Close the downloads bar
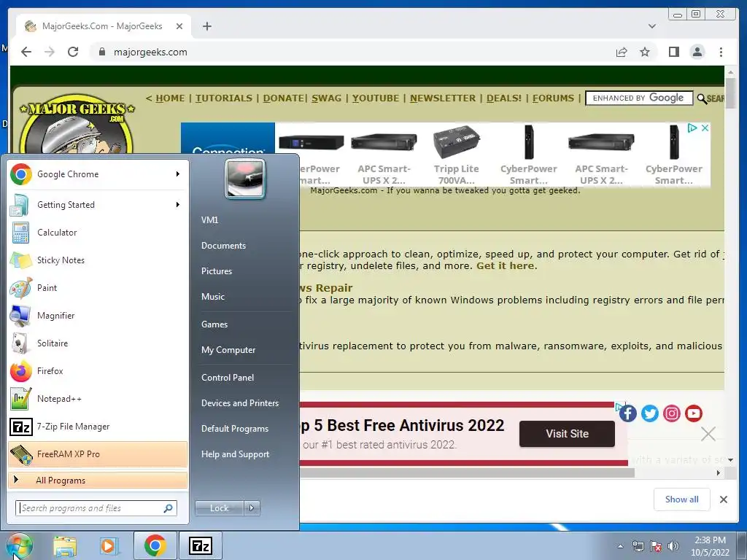This screenshot has width=747, height=560. click(723, 499)
